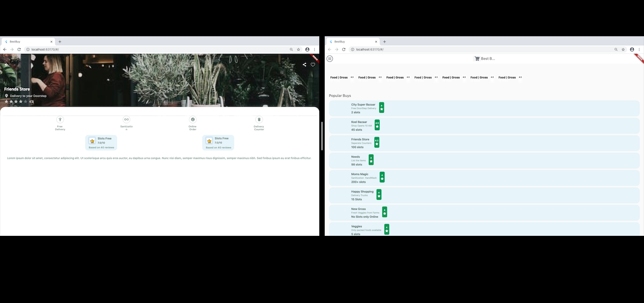This screenshot has height=303, width=644.
Task: Click the shopping cart logo beside Best B...
Action: coord(477,59)
